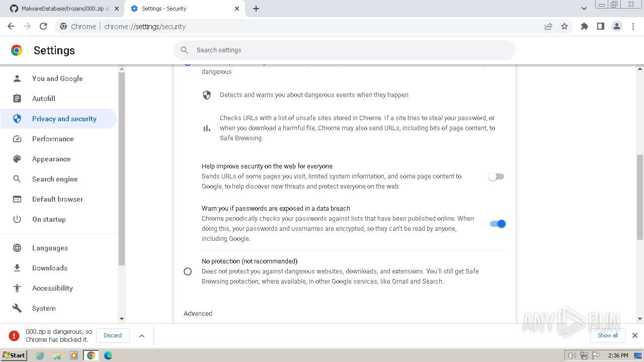Image resolution: width=644 pixels, height=362 pixels.
Task: Discard the blocked 000.zip download
Action: pyautogui.click(x=113, y=335)
